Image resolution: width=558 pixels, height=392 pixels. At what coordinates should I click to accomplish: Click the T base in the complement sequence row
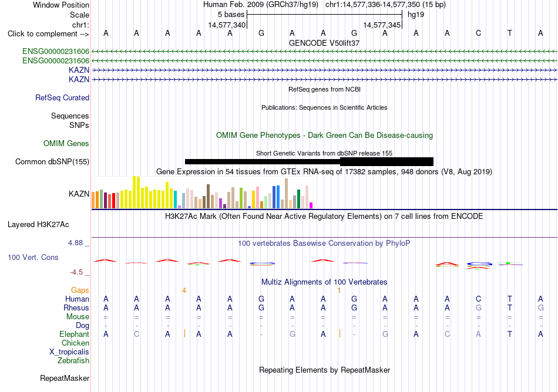tap(510, 33)
